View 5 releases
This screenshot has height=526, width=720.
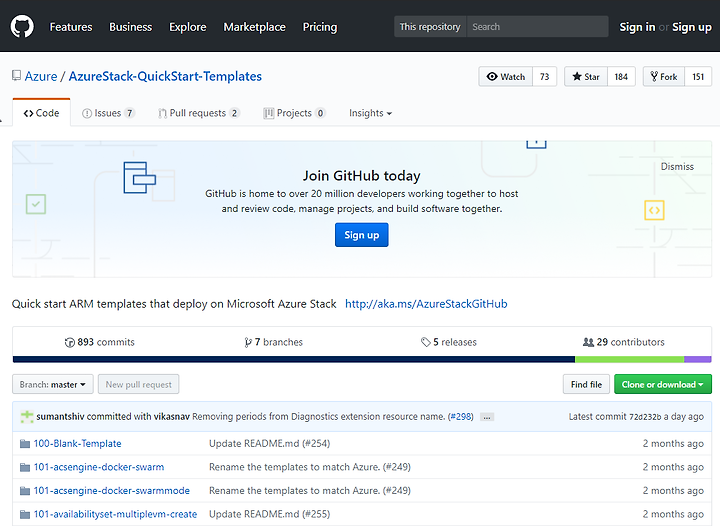click(x=449, y=342)
